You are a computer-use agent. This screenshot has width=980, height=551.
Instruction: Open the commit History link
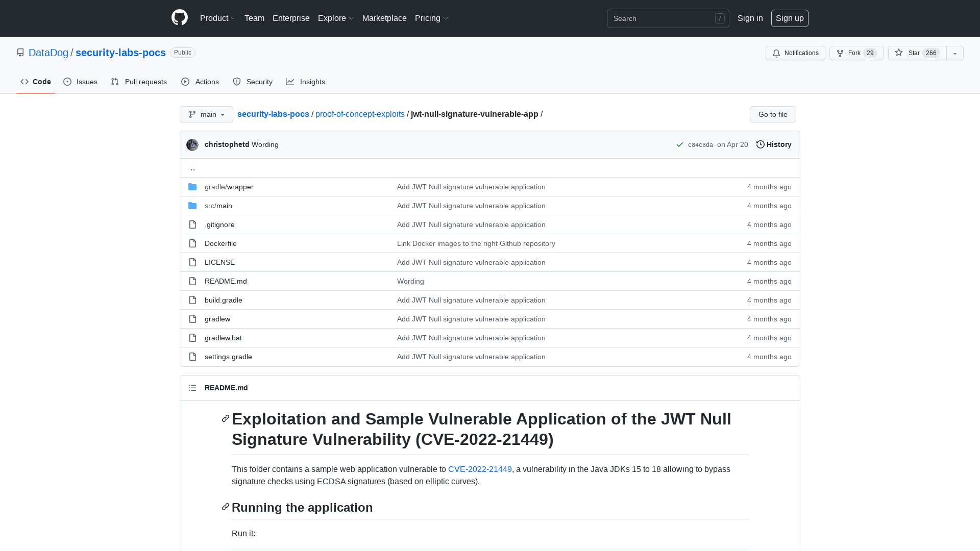(774, 145)
